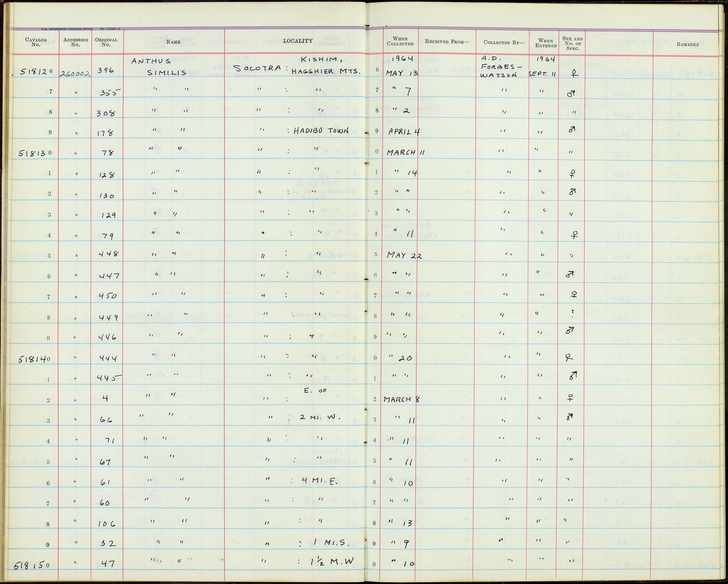
Task: Click the locality text "2 MI. W."
Action: [x=320, y=417]
